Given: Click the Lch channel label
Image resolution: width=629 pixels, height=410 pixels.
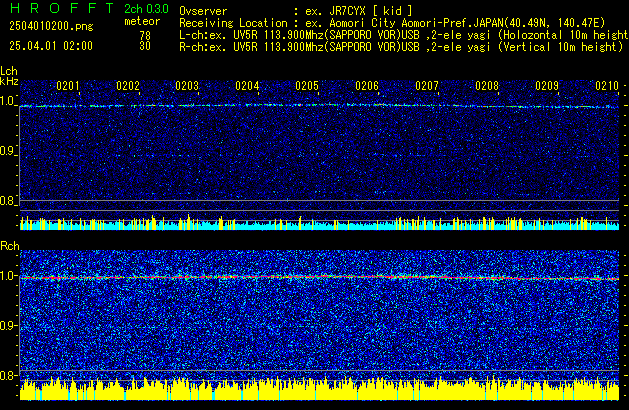Looking at the screenshot, I should (9, 71).
